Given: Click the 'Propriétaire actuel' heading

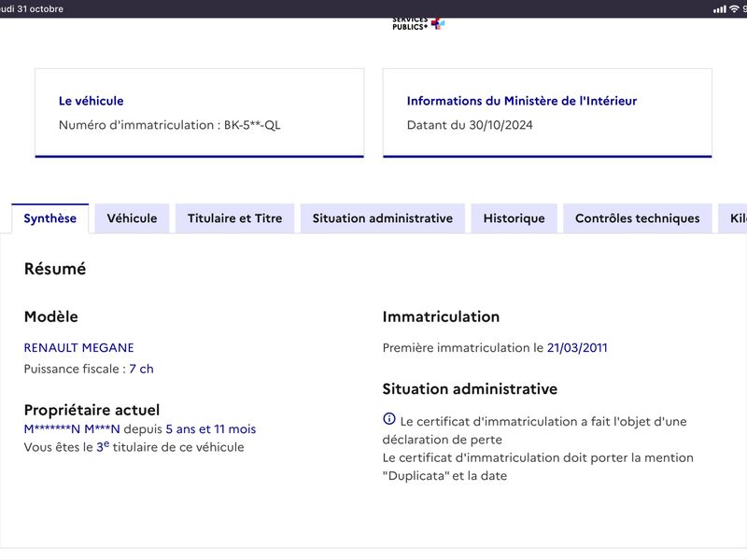Looking at the screenshot, I should 92,410.
